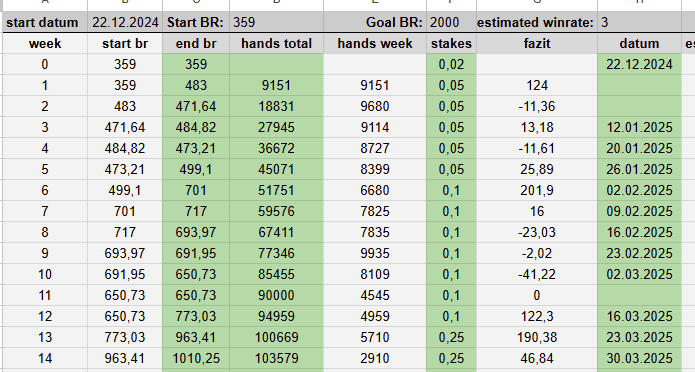Select datum cell 02.03.2025

click(x=639, y=274)
